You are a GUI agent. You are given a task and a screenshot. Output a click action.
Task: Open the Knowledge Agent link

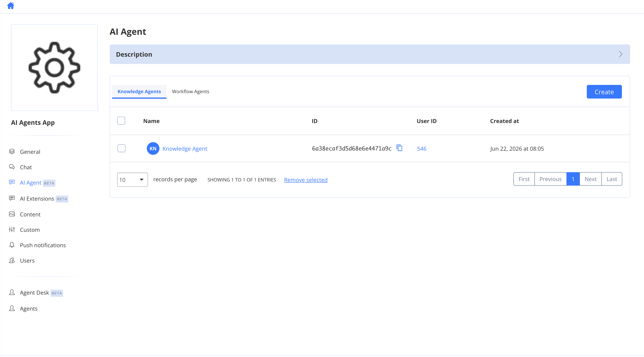pos(185,149)
